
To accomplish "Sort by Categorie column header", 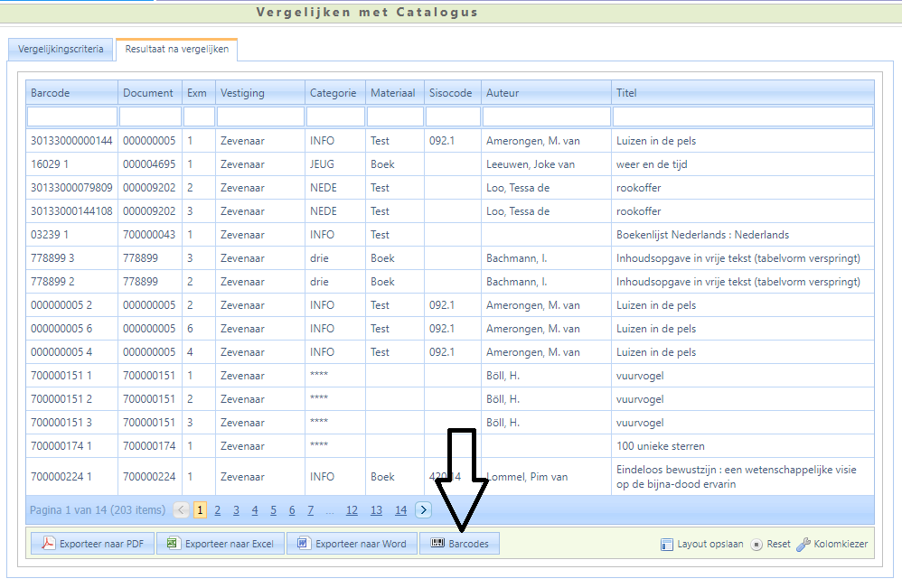I will point(333,93).
